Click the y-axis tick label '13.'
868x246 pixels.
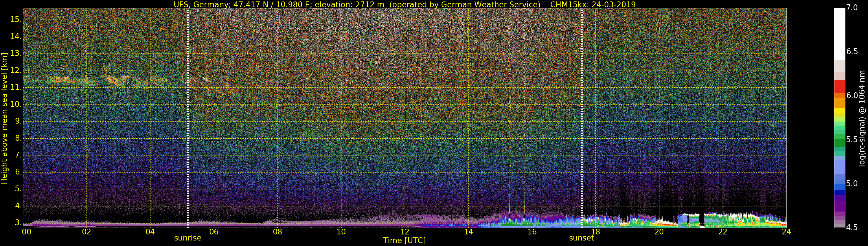point(16,54)
